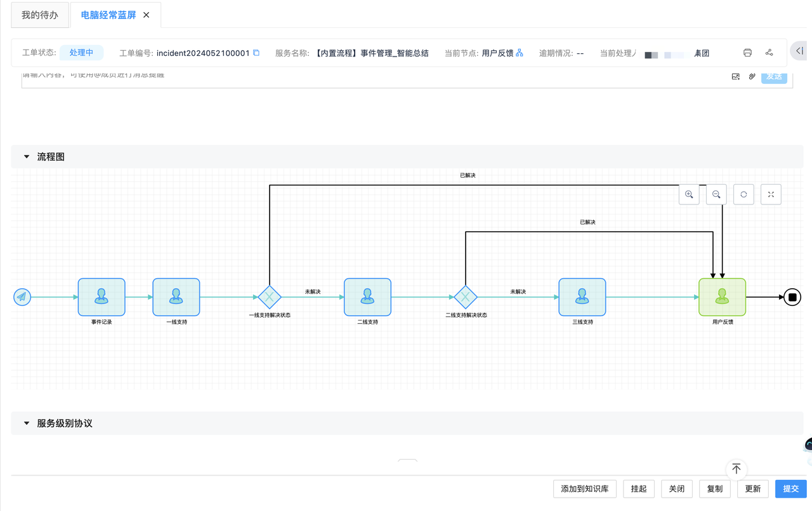Screen dimensions: 812x511
Task: Copy the ticket number incident2024052100001
Action: [x=256, y=53]
